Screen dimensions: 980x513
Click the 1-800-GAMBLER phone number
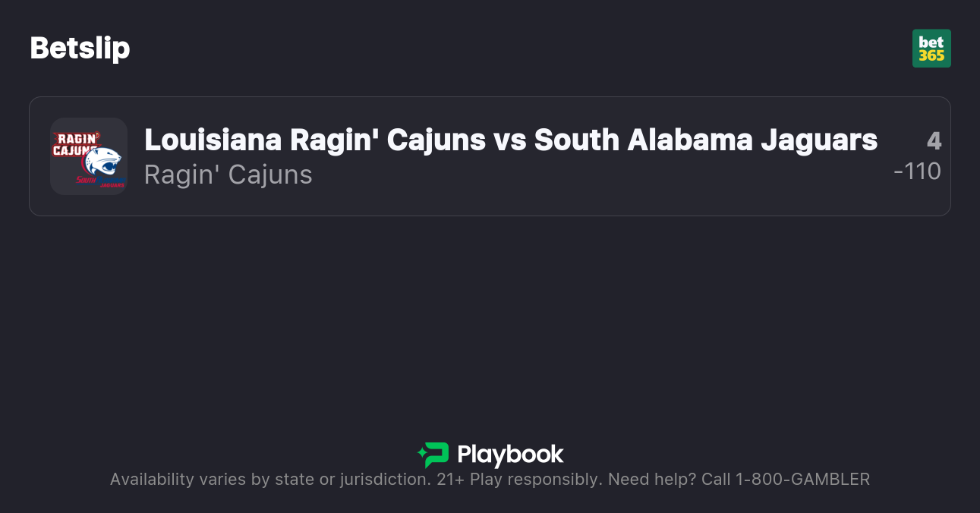click(x=802, y=480)
